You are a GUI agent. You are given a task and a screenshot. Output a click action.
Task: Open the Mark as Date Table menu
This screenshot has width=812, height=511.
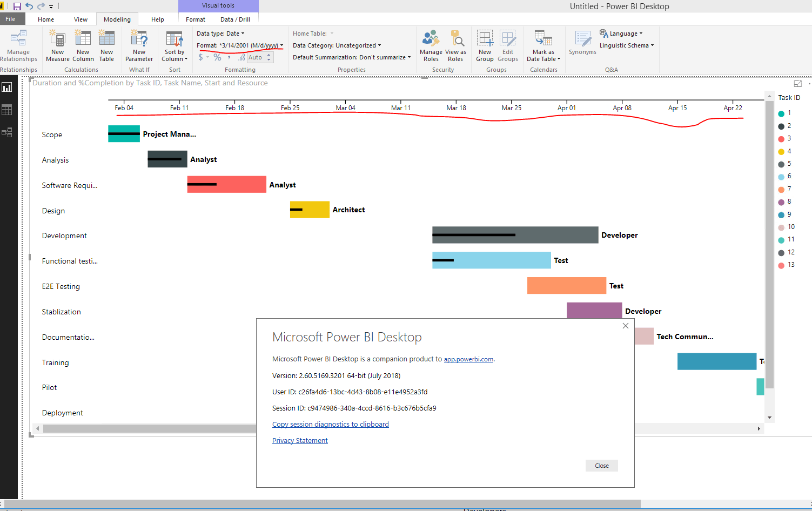tap(543, 46)
